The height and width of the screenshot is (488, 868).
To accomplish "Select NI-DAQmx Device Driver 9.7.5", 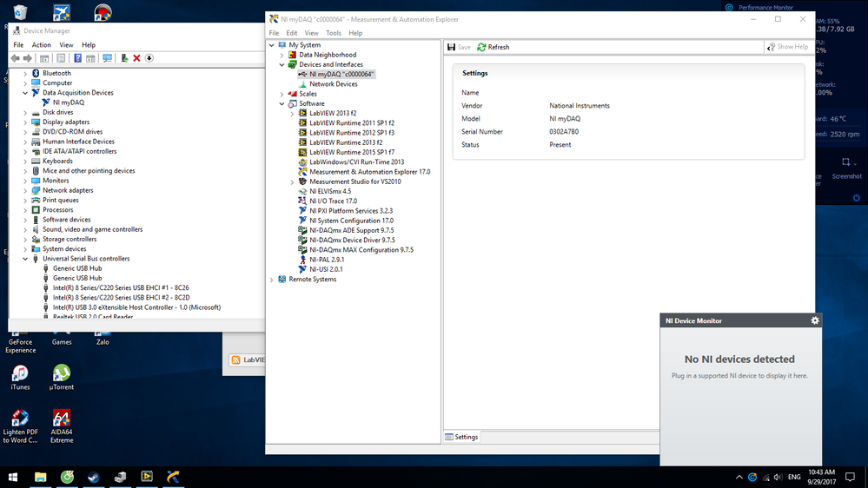I will pos(352,241).
